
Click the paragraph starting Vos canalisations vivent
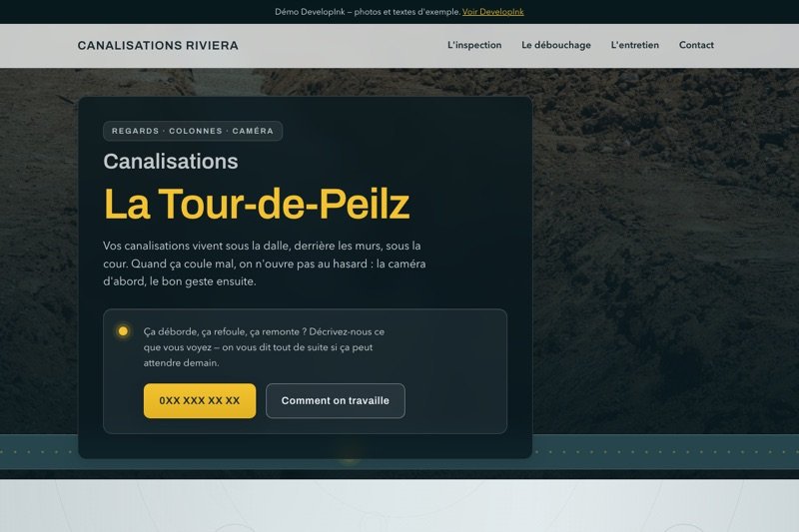(265, 264)
